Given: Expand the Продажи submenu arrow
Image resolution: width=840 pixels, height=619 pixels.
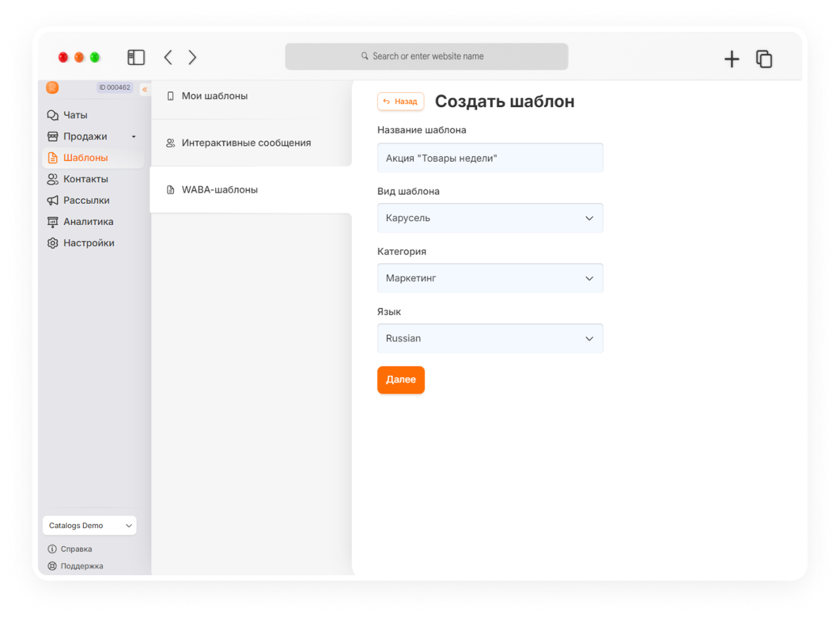Looking at the screenshot, I should click(134, 137).
